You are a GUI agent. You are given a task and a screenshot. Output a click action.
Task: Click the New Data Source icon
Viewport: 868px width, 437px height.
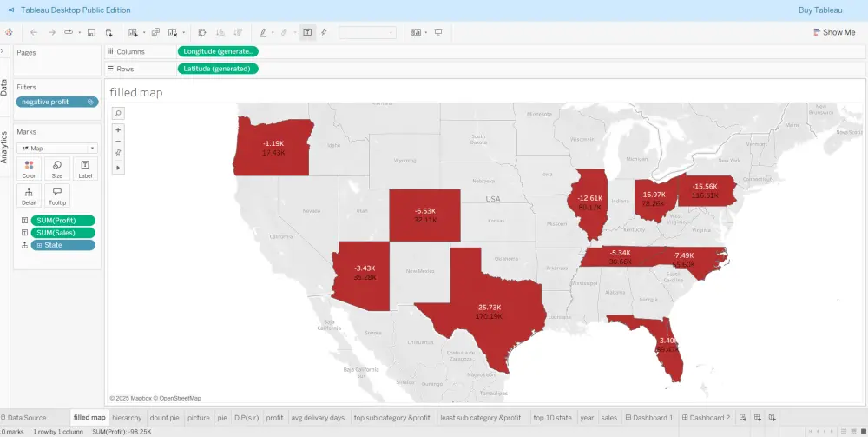tap(109, 33)
